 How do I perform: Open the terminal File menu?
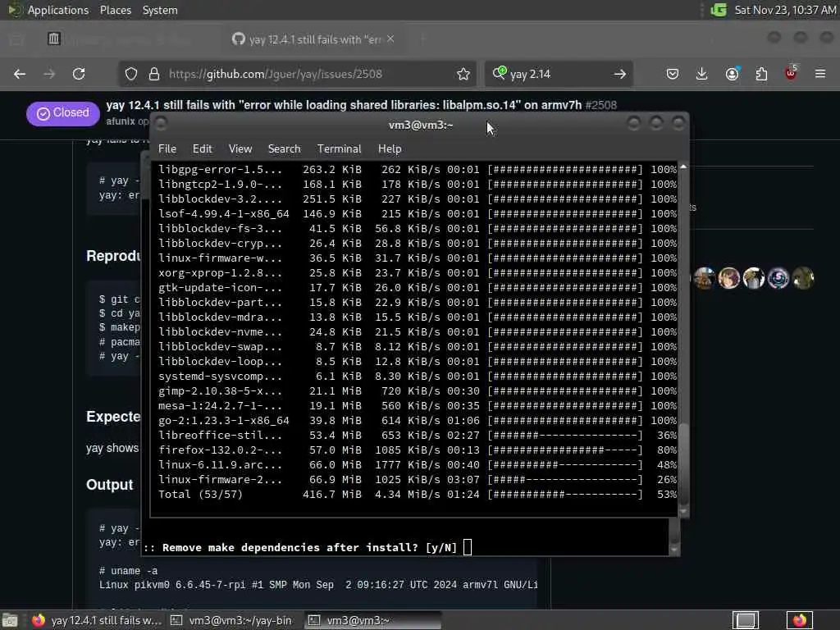click(x=167, y=149)
